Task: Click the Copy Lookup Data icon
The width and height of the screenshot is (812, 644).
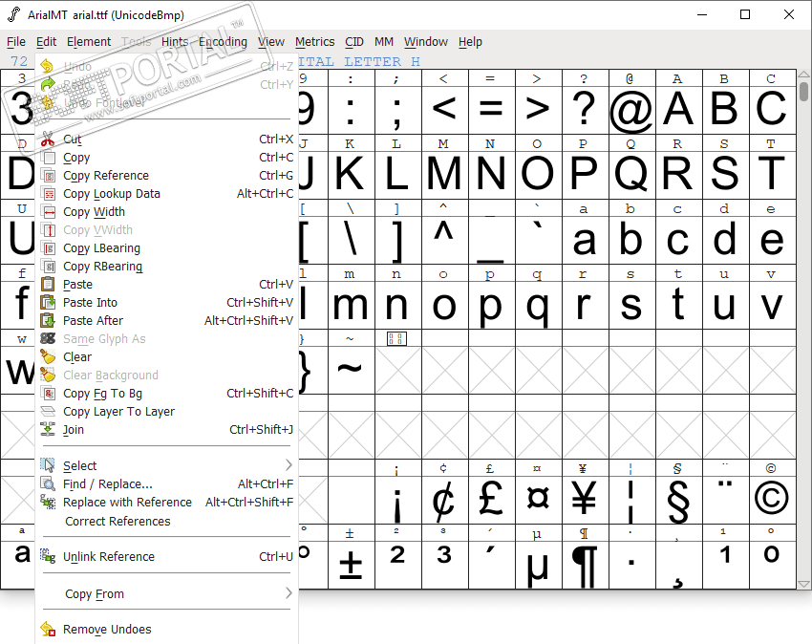Action: tap(48, 194)
